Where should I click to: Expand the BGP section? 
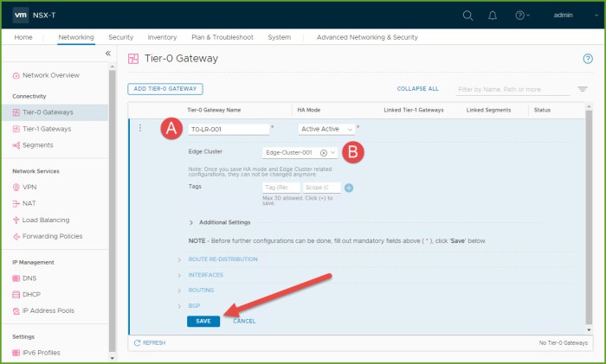pos(195,305)
